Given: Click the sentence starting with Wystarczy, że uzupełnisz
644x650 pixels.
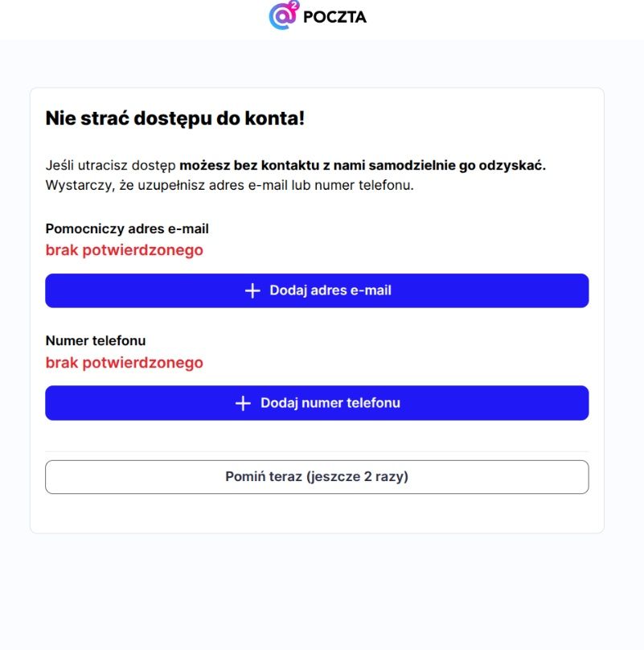Looking at the screenshot, I should pyautogui.click(x=230, y=185).
